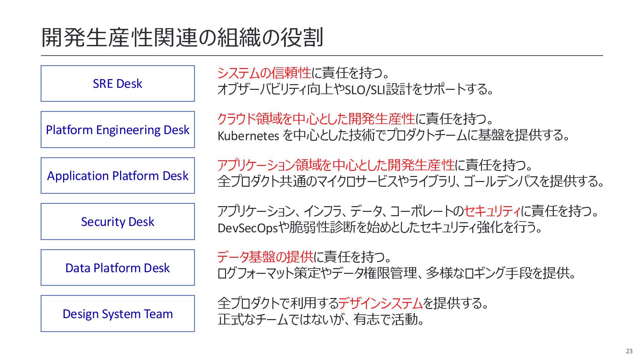The height and width of the screenshot is (362, 644).
Task: Click red text クラウド領域を中心とした開発生産性
Action: point(316,119)
